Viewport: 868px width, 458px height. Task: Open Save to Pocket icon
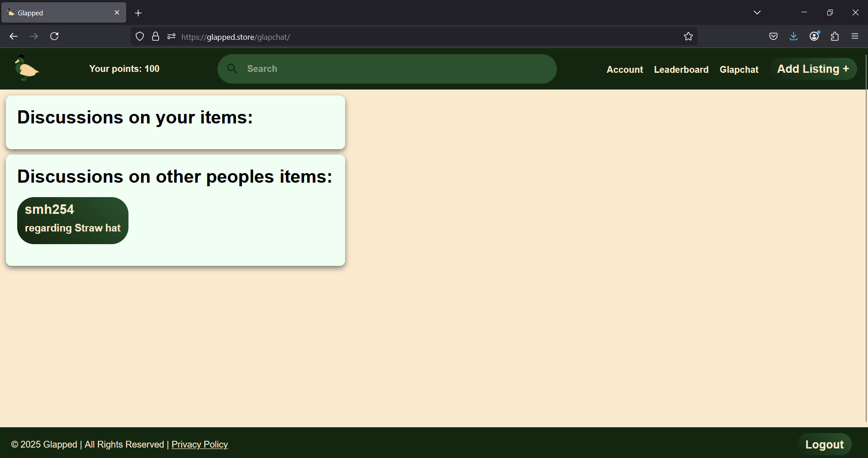[x=773, y=36]
